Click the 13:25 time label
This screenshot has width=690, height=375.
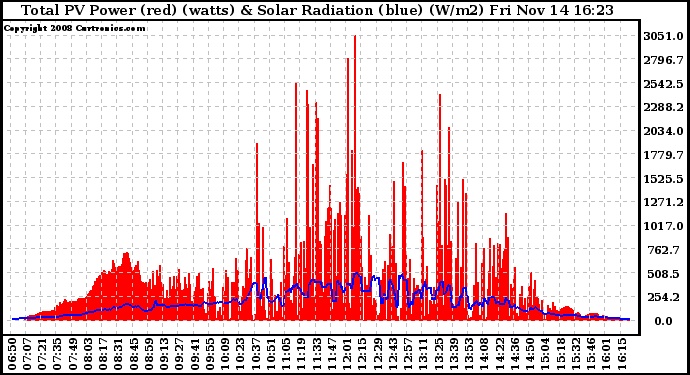tap(439, 354)
